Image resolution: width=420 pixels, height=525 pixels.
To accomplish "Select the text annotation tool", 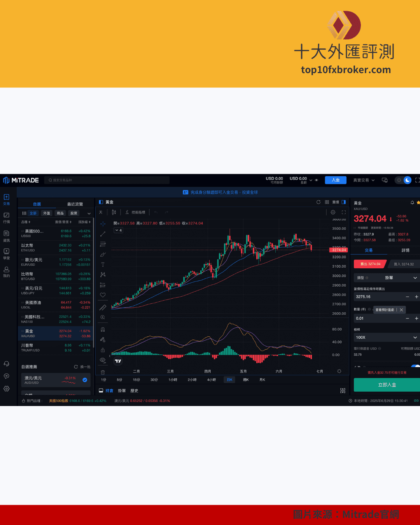I will point(103,264).
